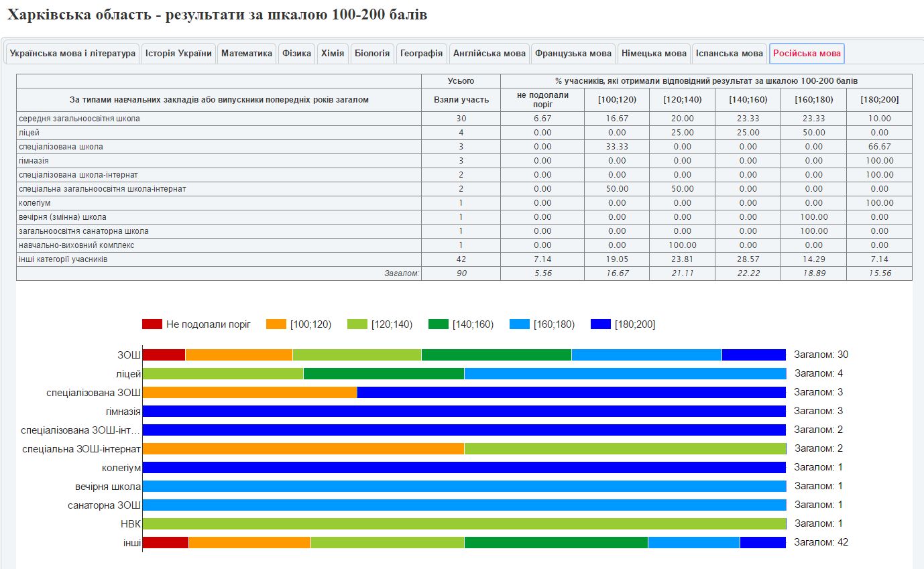924x569 pixels.
Task: Select the Французька мова tab
Action: [573, 54]
